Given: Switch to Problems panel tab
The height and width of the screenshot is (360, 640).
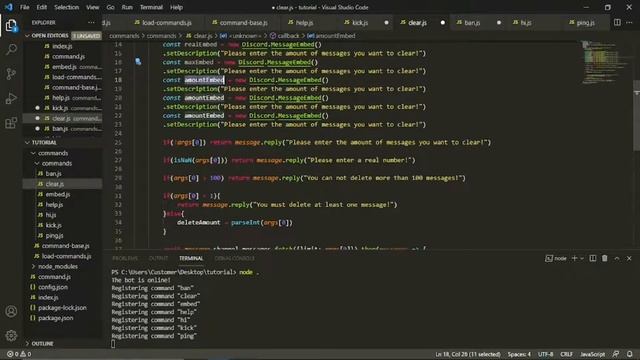Looking at the screenshot, I should [x=125, y=258].
